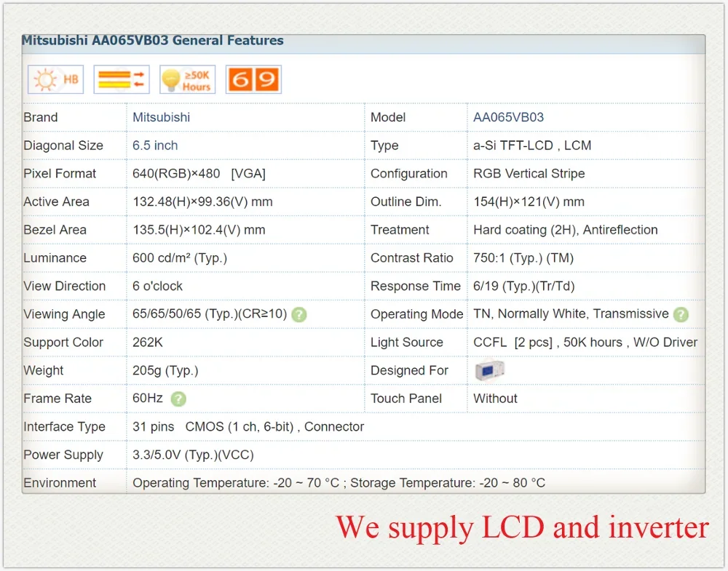This screenshot has width=728, height=571.
Task: Click the View Direction row label
Action: pos(65,286)
